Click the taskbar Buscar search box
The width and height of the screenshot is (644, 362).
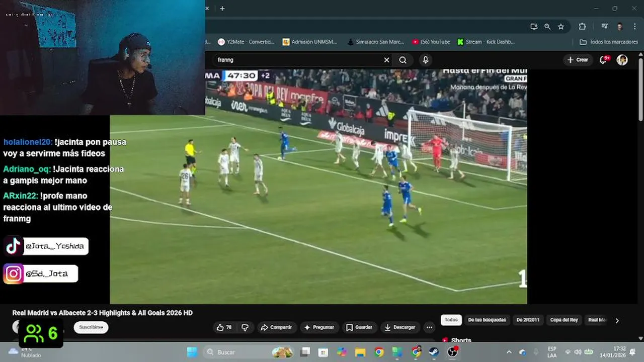[x=249, y=352]
